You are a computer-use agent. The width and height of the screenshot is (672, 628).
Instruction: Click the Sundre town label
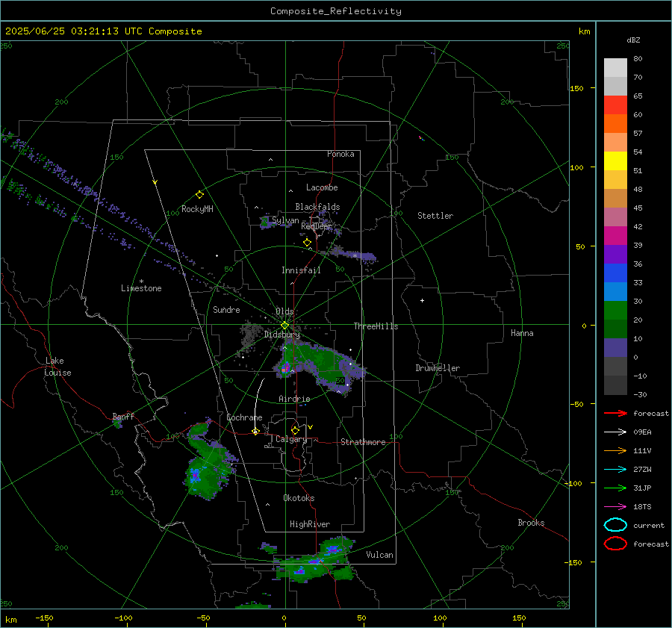[x=226, y=309]
